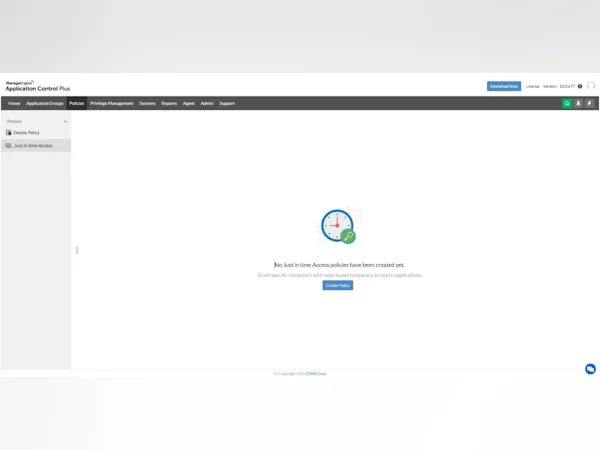
Task: Open the blue chat bubble icon
Action: pos(590,369)
